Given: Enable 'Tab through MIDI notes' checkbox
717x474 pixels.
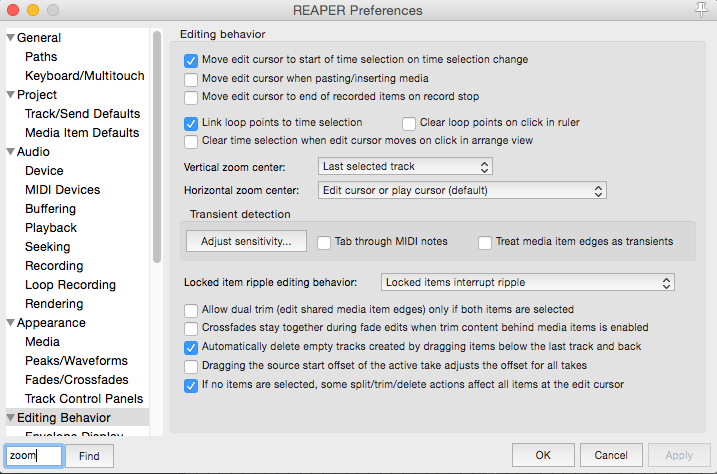Looking at the screenshot, I should tap(324, 241).
